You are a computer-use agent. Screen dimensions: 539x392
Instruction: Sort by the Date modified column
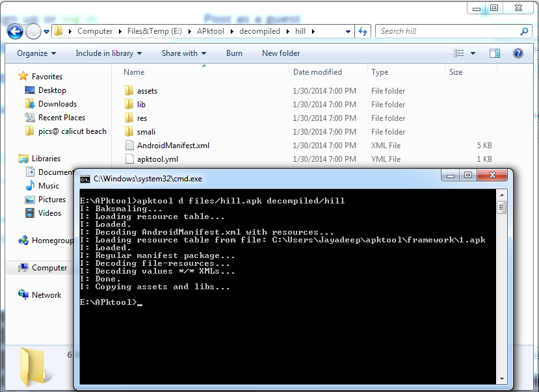pos(317,72)
